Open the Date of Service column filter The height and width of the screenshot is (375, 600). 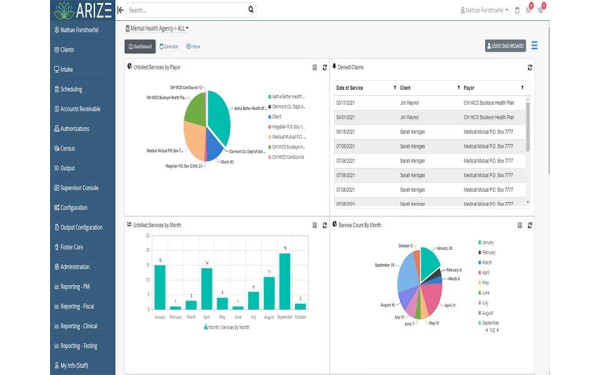(395, 88)
